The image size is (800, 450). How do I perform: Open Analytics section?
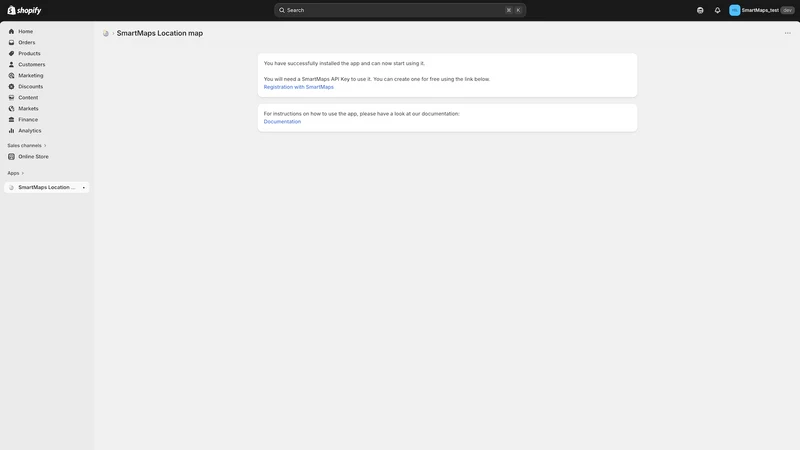(30, 131)
